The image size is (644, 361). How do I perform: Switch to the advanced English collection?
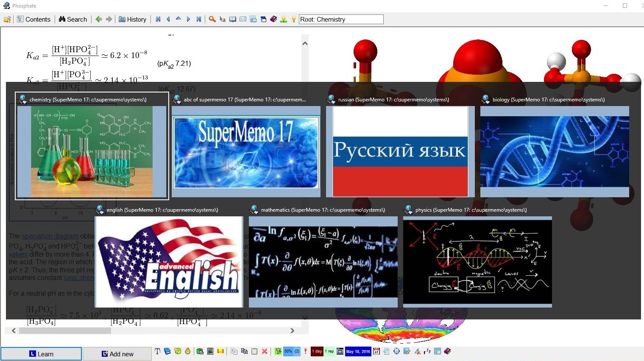[169, 262]
